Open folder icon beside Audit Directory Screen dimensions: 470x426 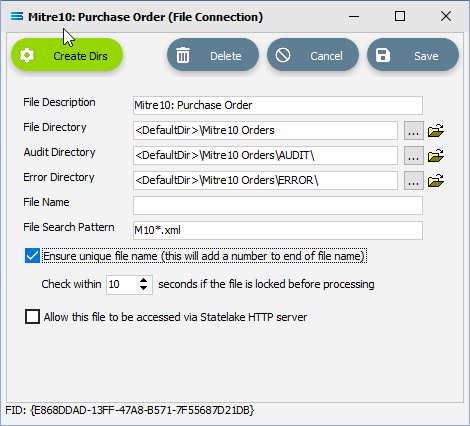point(436,155)
